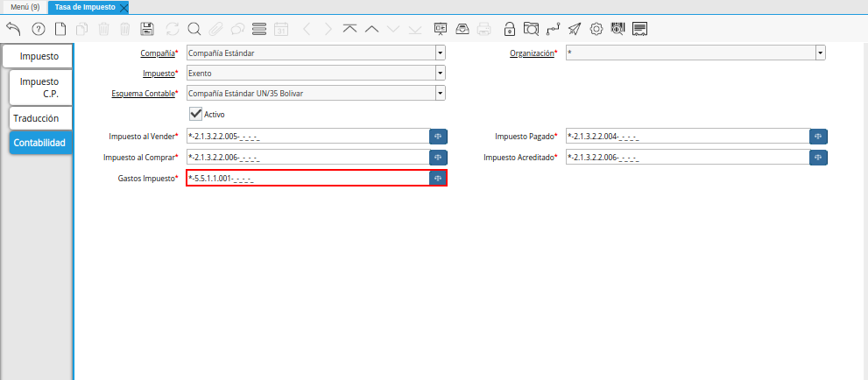Click the padlock lock-record icon
The width and height of the screenshot is (868, 380).
click(x=509, y=29)
